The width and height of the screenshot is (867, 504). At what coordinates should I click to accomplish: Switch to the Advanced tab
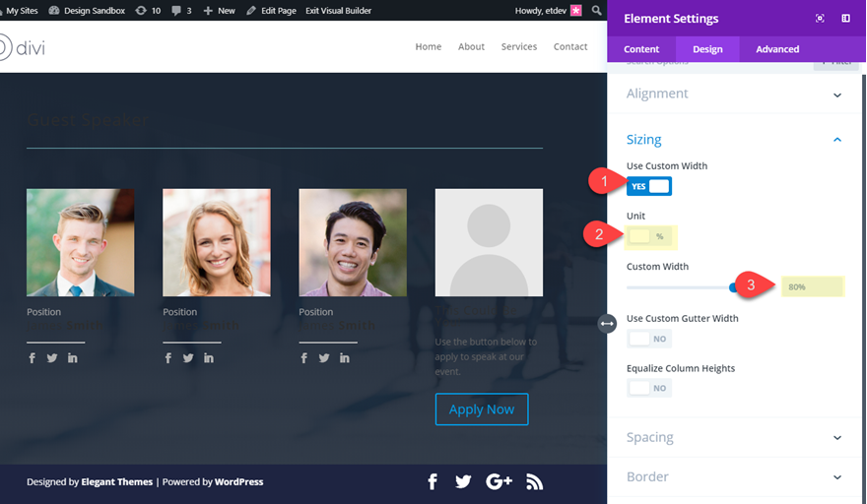(777, 49)
